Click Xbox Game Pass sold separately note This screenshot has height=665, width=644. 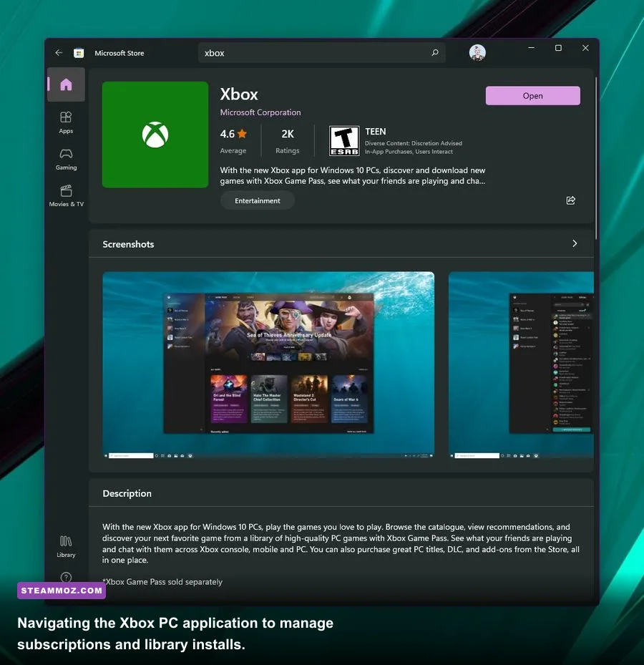click(x=162, y=582)
